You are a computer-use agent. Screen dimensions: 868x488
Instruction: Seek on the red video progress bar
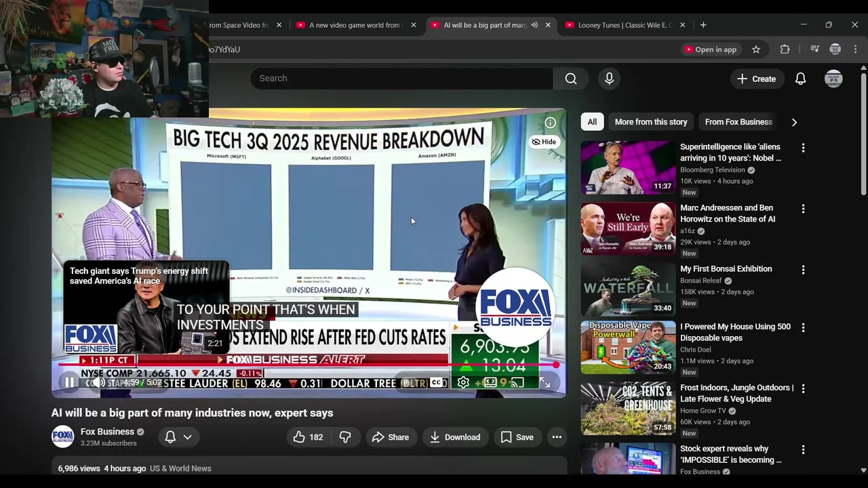[309, 365]
